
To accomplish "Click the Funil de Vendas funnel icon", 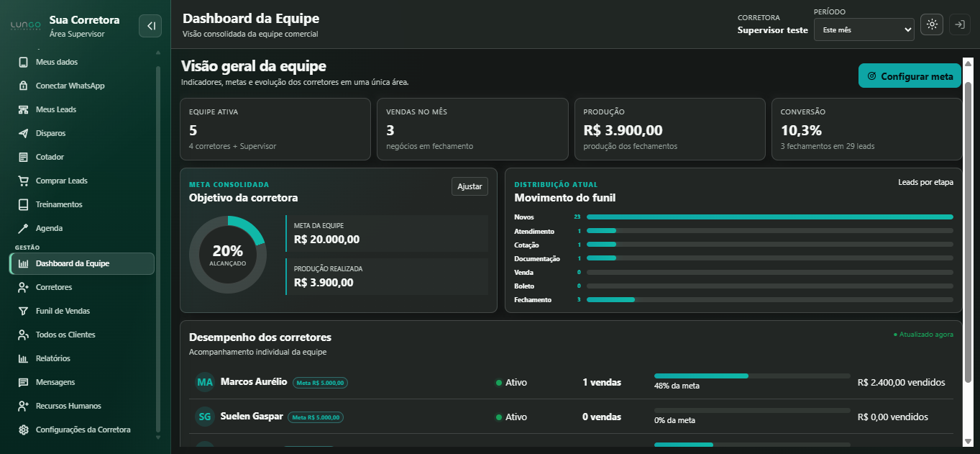I will coord(23,311).
